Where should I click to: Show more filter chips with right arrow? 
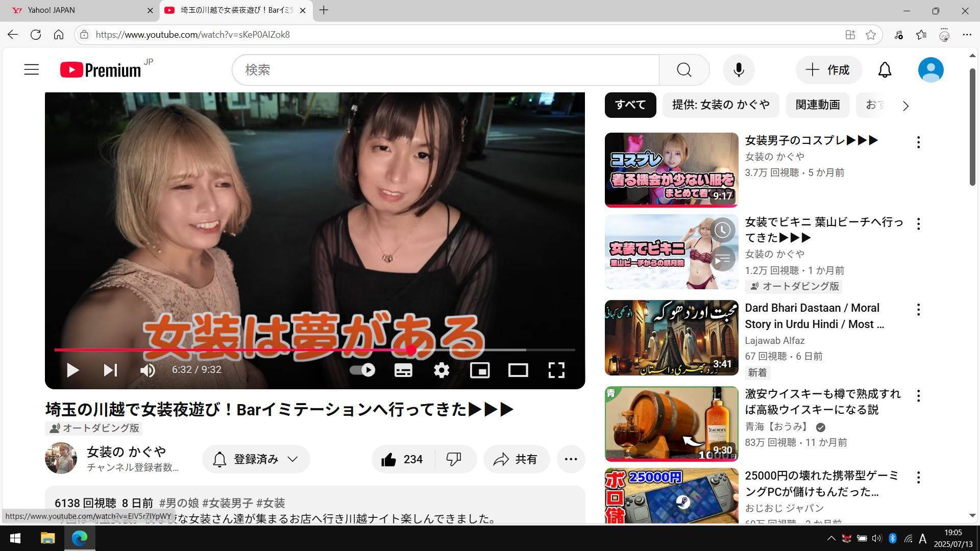point(905,106)
